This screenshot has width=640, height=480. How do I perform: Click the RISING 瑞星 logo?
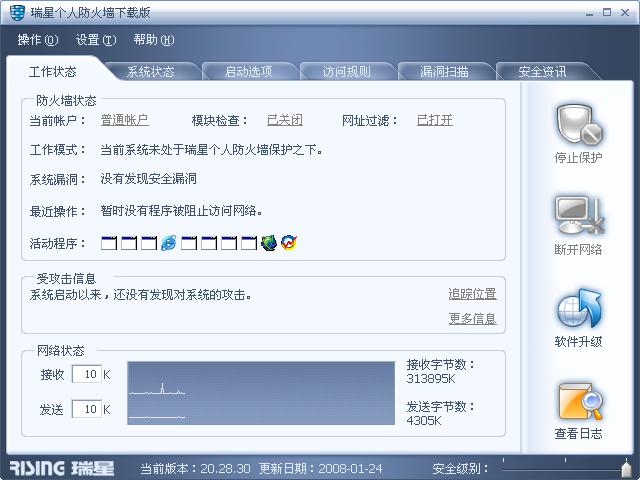62,469
